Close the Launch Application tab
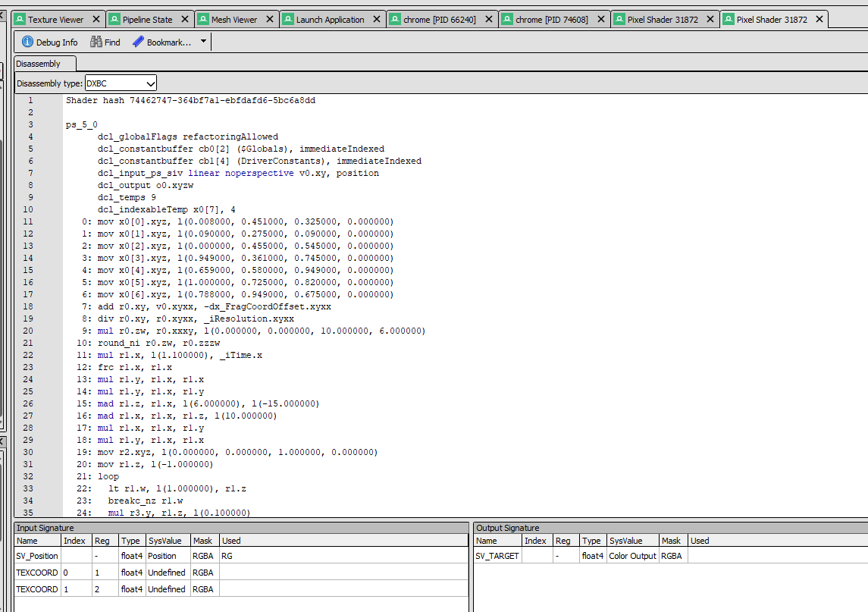868x612 pixels. [x=377, y=20]
